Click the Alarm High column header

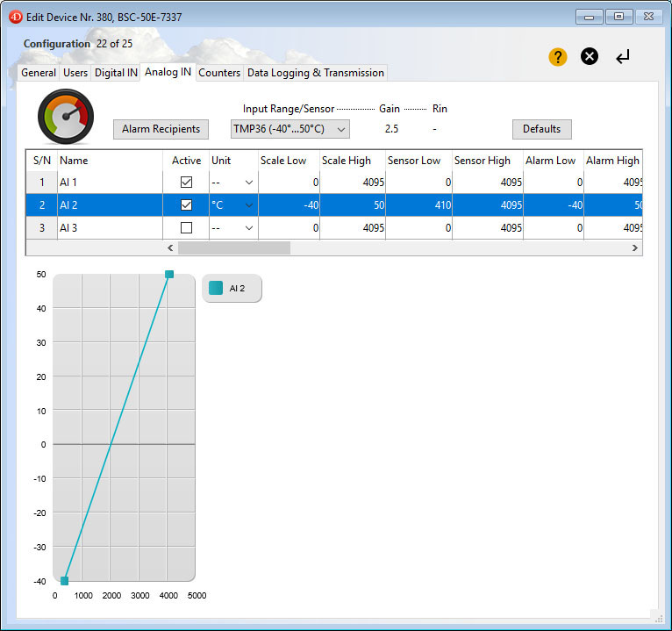[613, 161]
